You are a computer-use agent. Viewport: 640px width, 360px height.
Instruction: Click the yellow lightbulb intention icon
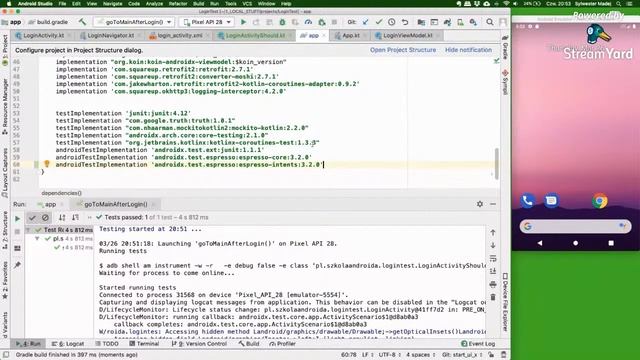[x=47, y=164]
